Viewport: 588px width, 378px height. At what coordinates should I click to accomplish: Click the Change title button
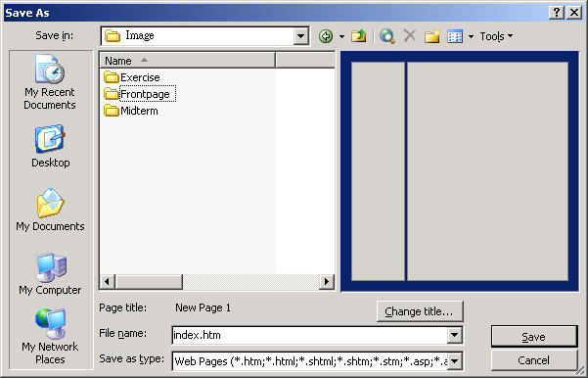pyautogui.click(x=420, y=311)
